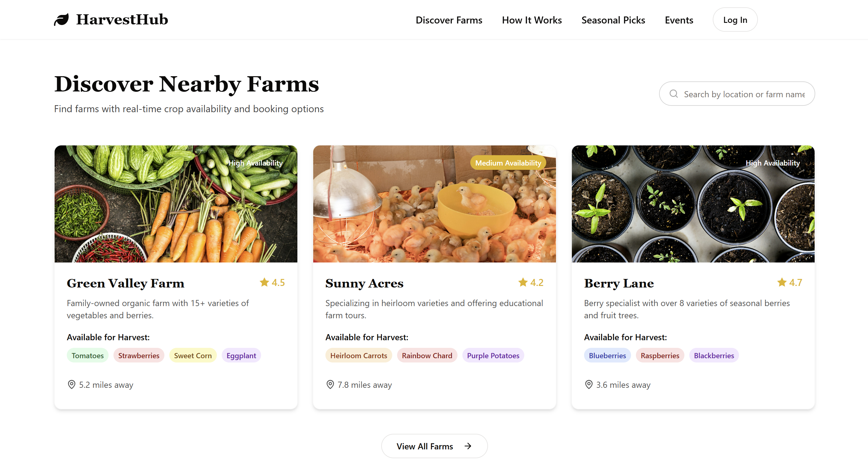This screenshot has height=464, width=868.
Task: Click Green Valley Farm's star rating icon
Action: pyautogui.click(x=264, y=282)
